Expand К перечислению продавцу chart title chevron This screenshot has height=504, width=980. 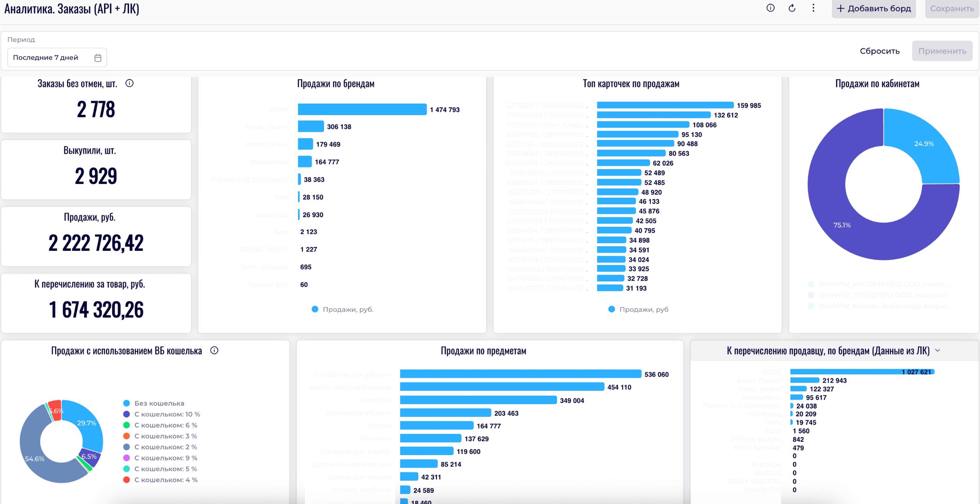(937, 350)
